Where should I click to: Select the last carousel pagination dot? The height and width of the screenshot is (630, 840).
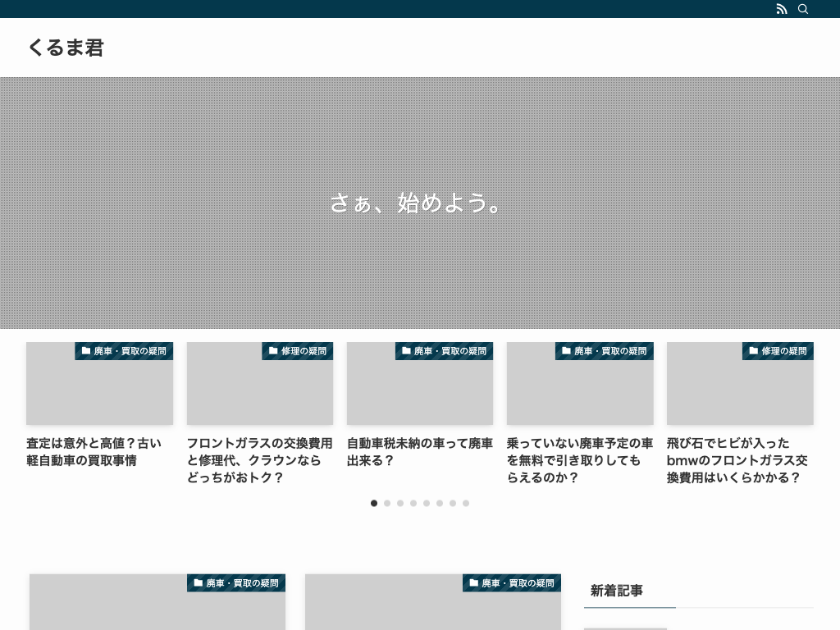point(466,503)
